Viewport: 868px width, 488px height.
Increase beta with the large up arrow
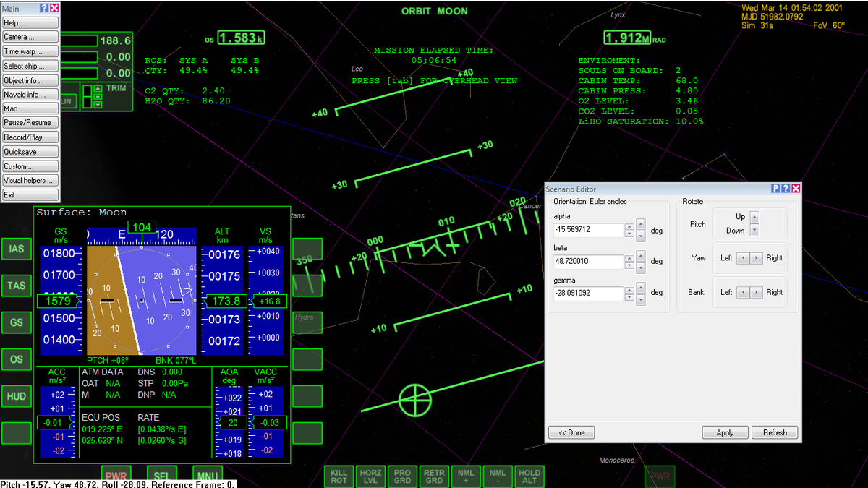coord(641,256)
